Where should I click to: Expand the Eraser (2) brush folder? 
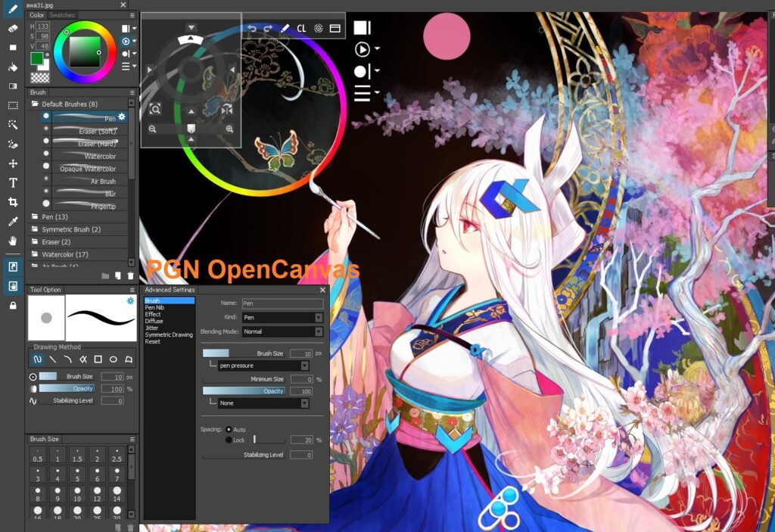pyautogui.click(x=35, y=241)
